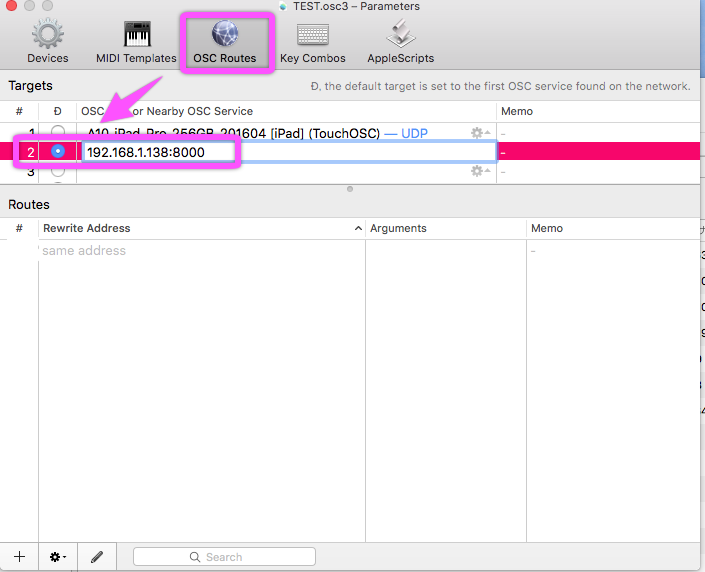Screen dimensions: 705x572
Task: Open gear menu for TouchOSC target row
Action: 479,133
